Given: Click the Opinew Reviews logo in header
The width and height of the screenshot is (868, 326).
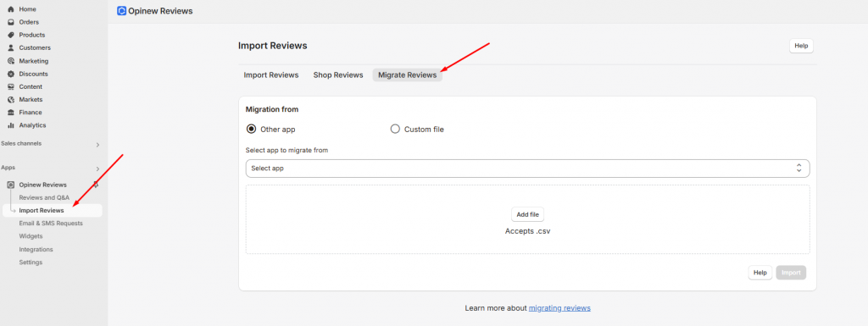Looking at the screenshot, I should (122, 10).
